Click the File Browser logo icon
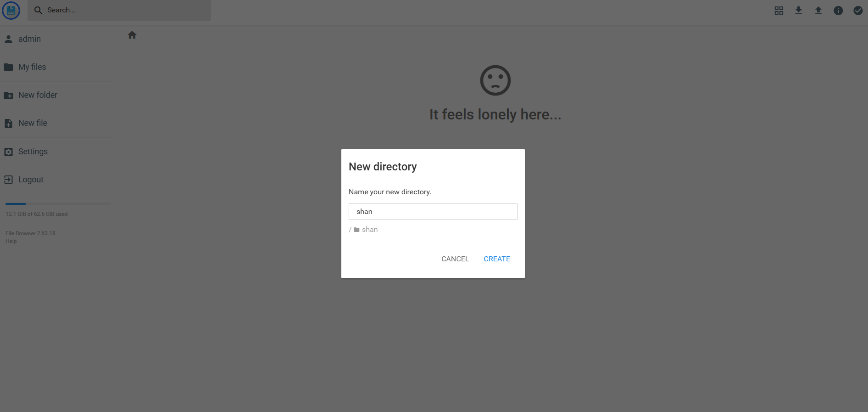The image size is (868, 412). click(x=11, y=10)
